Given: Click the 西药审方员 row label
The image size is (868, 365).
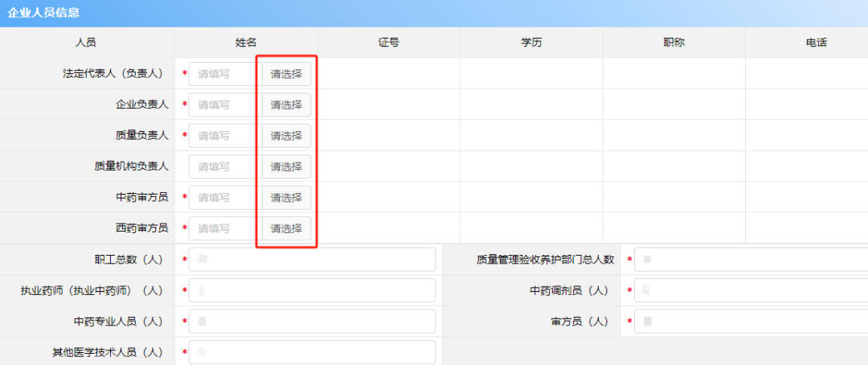Looking at the screenshot, I should point(142,228).
